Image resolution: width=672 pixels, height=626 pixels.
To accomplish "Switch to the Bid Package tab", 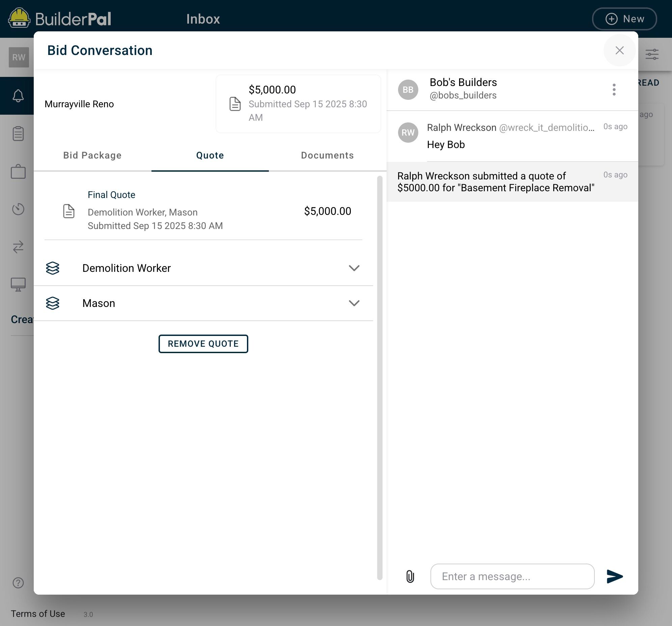I will 92,155.
